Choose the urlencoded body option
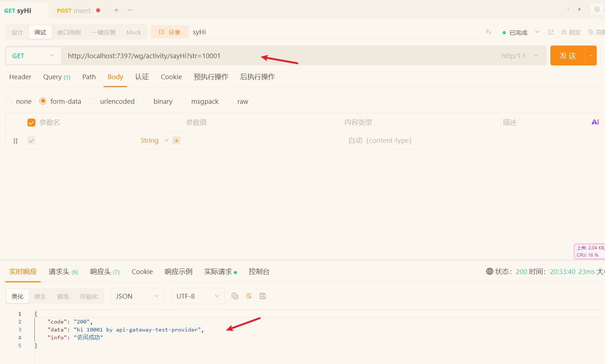605x364 pixels. (93, 101)
